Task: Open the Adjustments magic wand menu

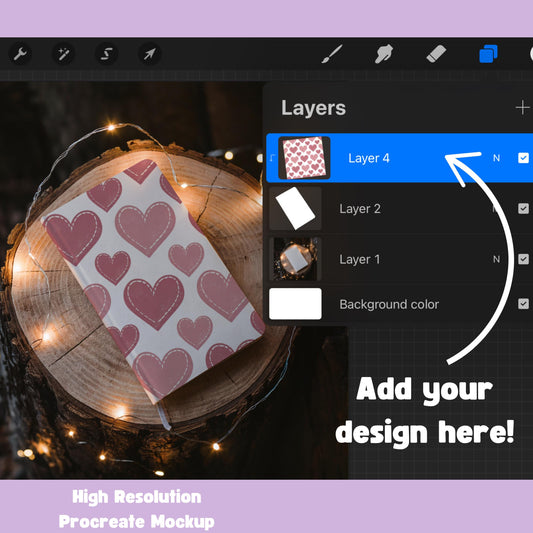Action: 64,54
